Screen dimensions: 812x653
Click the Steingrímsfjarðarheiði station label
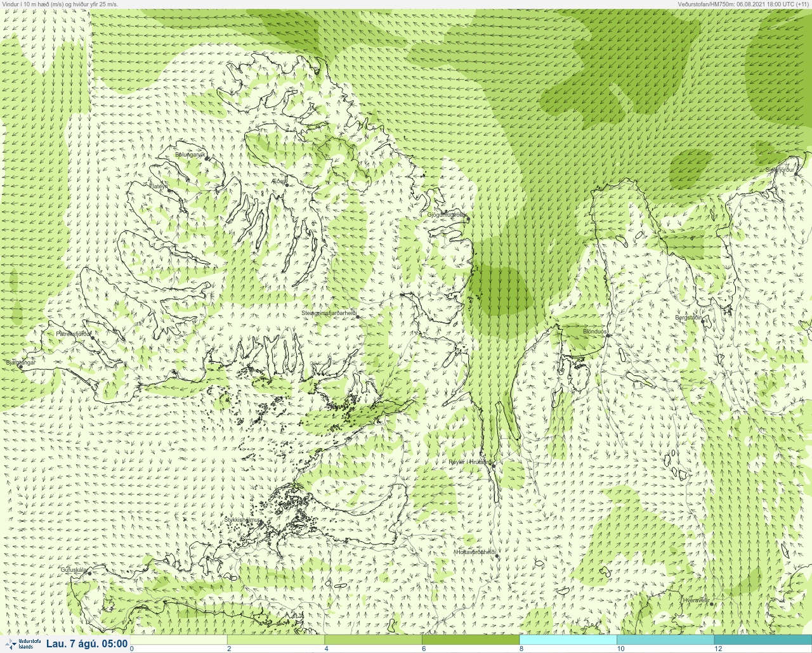click(x=329, y=313)
